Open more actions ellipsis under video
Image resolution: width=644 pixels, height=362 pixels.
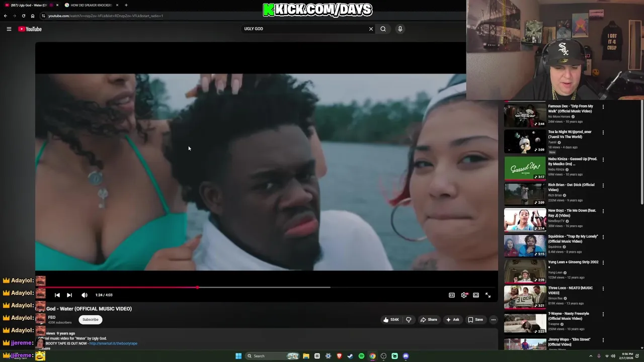click(494, 320)
